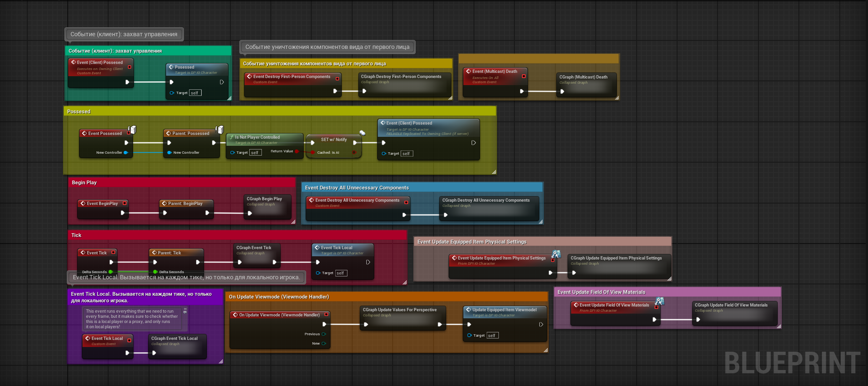Click the green Delta Seconds output pin on the Event Tick node
868x386 pixels.
[110, 272]
